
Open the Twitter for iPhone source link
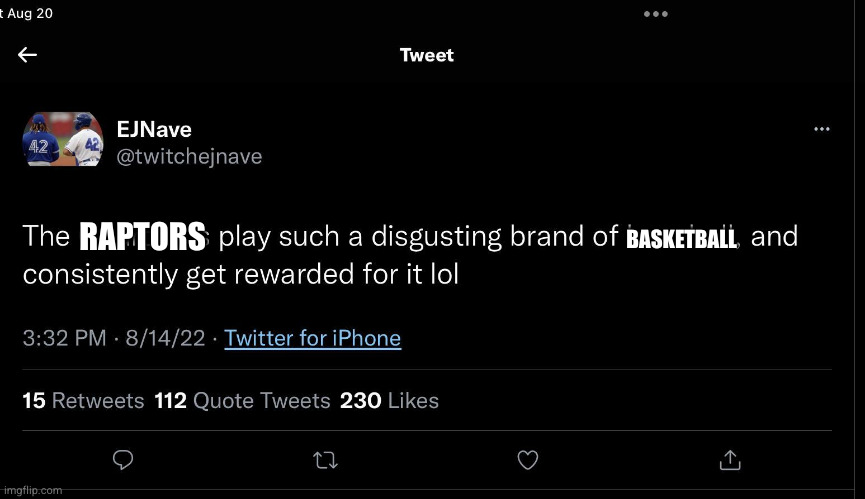(312, 338)
